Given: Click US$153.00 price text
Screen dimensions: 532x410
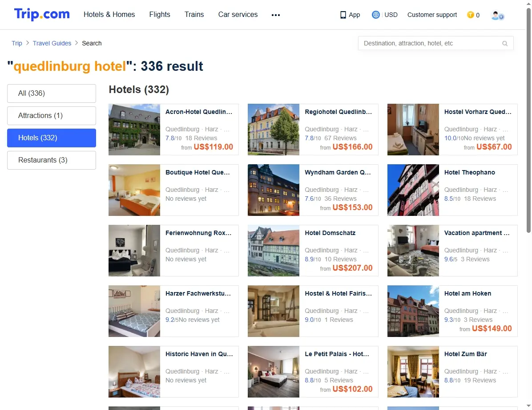Looking at the screenshot, I should 353,207.
